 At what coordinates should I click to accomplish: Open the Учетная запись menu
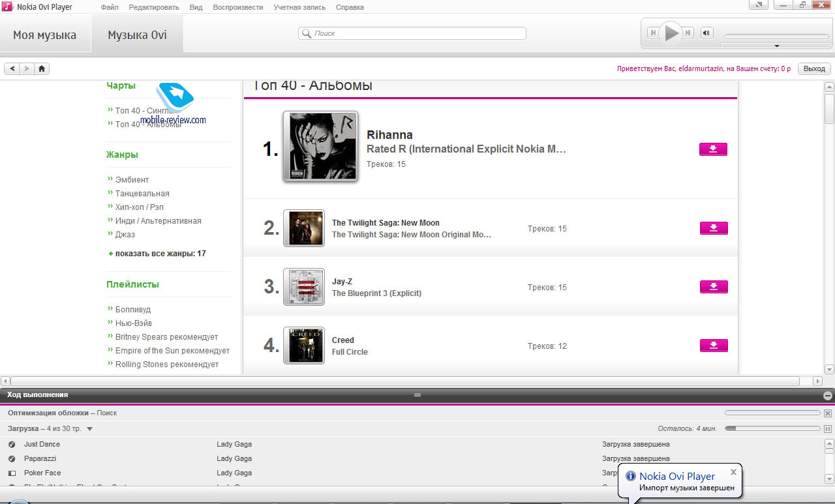click(x=299, y=7)
